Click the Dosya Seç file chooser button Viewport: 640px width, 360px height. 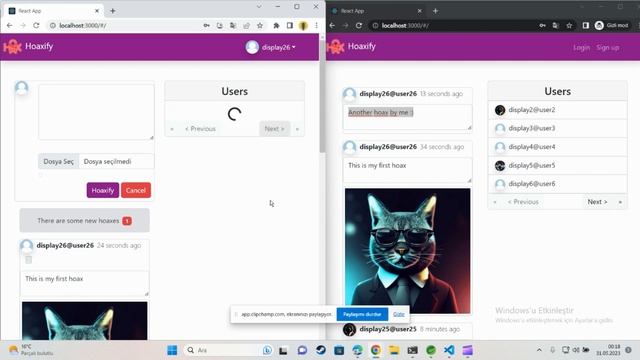pos(58,162)
